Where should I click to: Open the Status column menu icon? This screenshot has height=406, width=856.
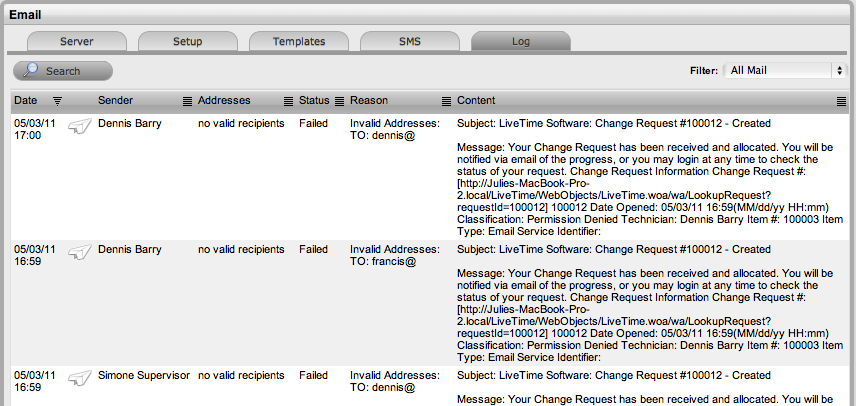click(x=339, y=101)
